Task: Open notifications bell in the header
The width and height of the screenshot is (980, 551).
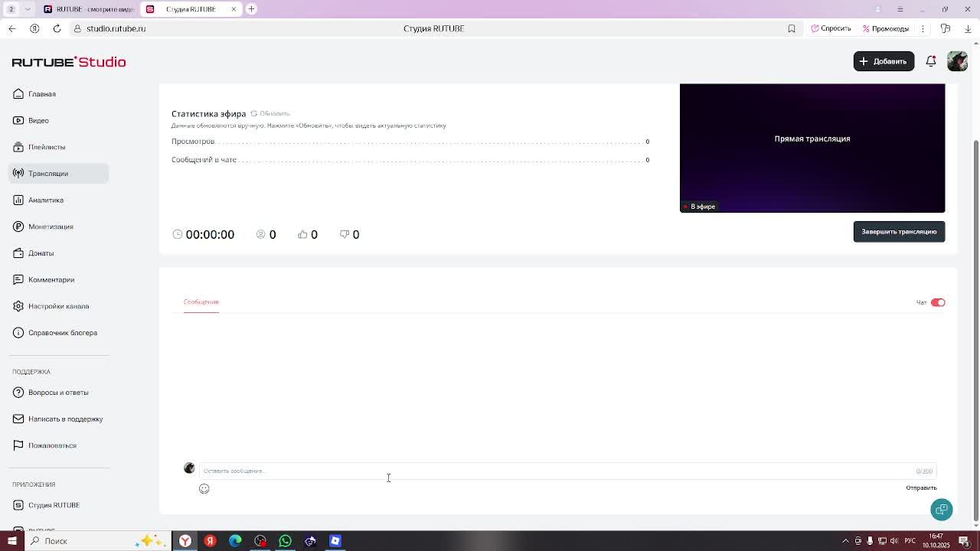Action: point(931,61)
